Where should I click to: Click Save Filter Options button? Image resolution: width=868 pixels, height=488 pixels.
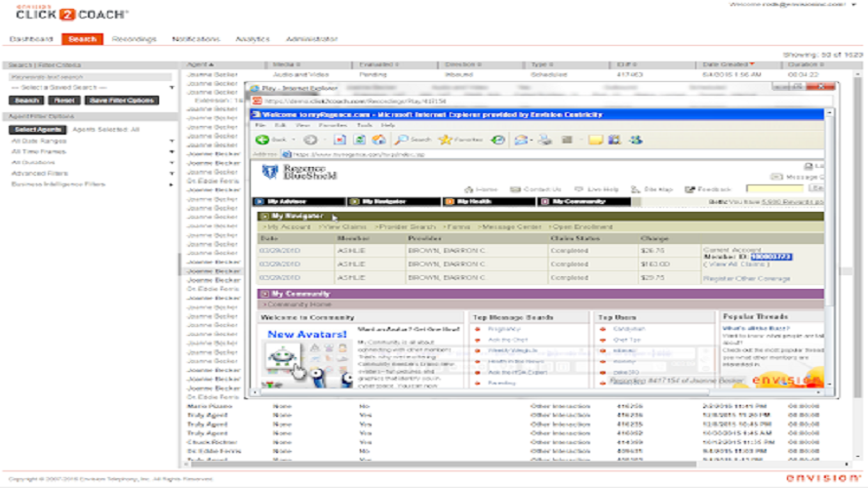tap(122, 101)
